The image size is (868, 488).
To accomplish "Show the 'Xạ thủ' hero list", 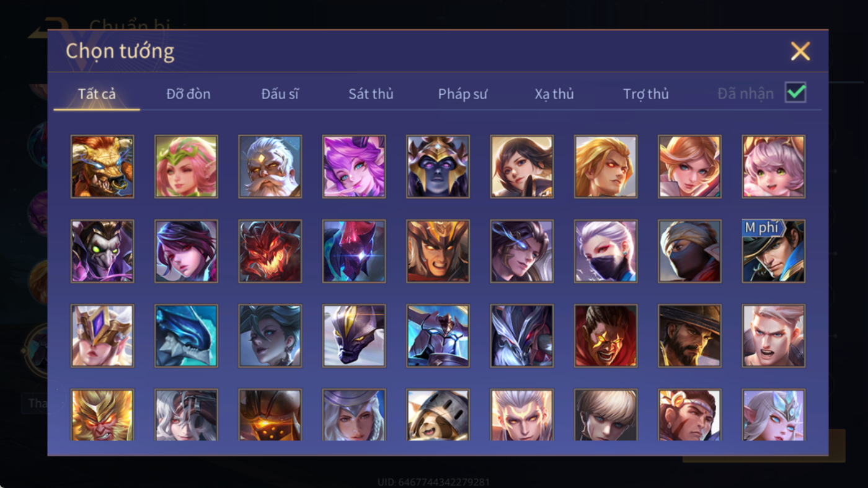I will (554, 94).
